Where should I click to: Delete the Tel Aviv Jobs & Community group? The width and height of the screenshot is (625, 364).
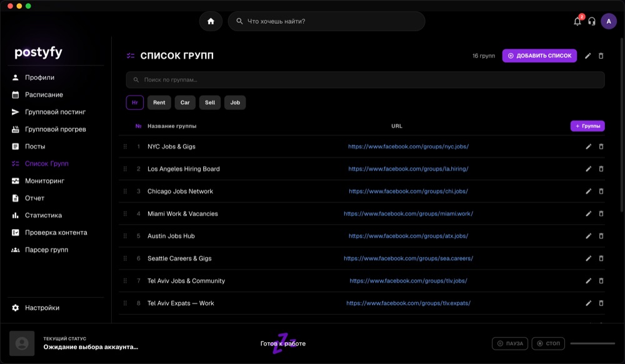[x=601, y=281]
